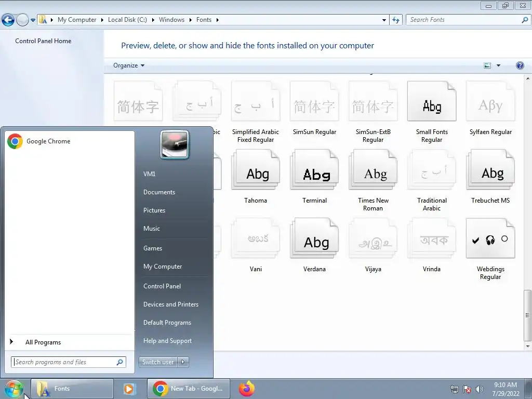The height and width of the screenshot is (399, 532).
Task: Open the view options dropdown arrow
Action: click(x=498, y=65)
